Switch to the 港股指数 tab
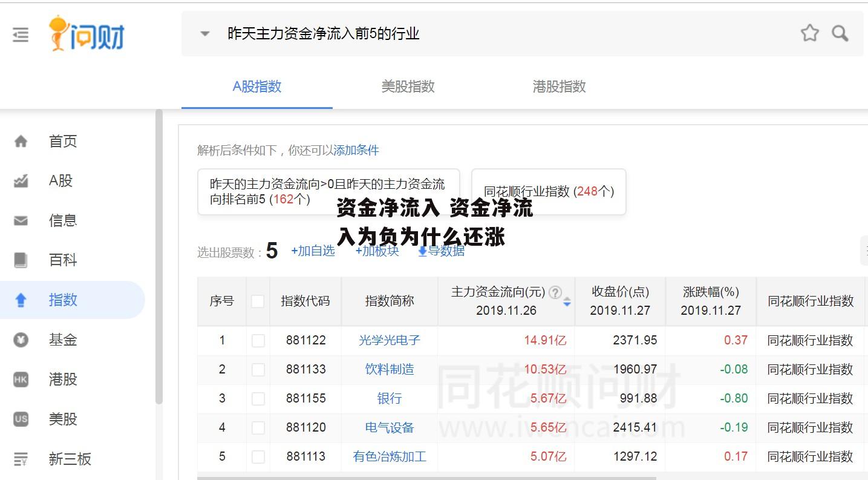Image resolution: width=868 pixels, height=480 pixels. click(559, 87)
